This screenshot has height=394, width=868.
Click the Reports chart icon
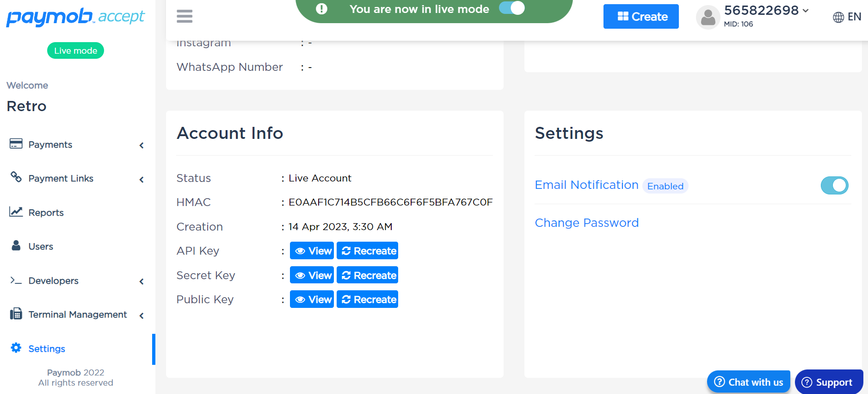[x=16, y=212]
